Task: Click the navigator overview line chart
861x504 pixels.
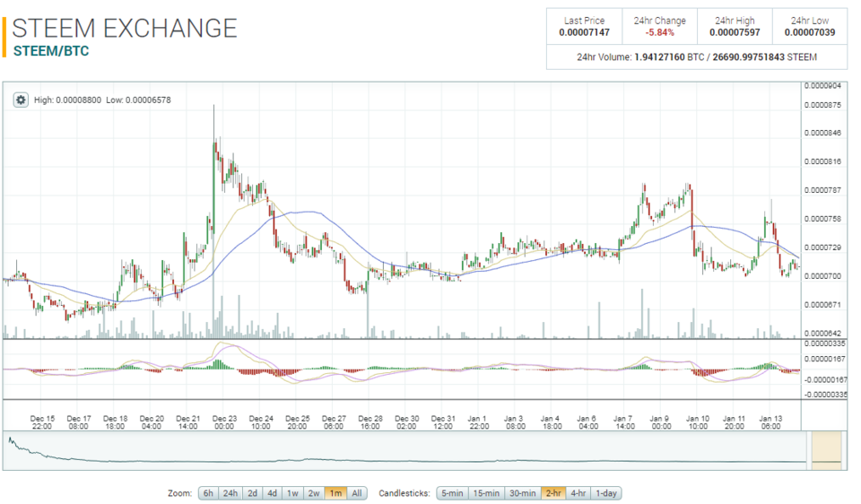Action: pos(405,451)
